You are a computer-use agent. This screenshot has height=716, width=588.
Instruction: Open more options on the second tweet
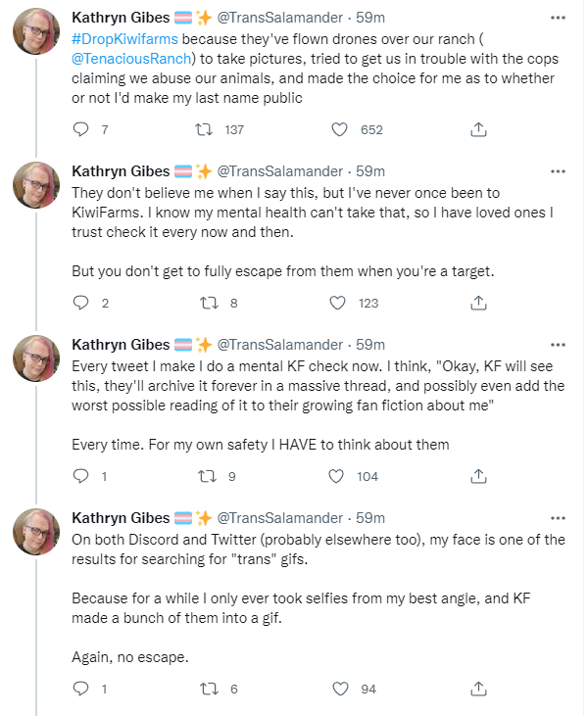558,171
